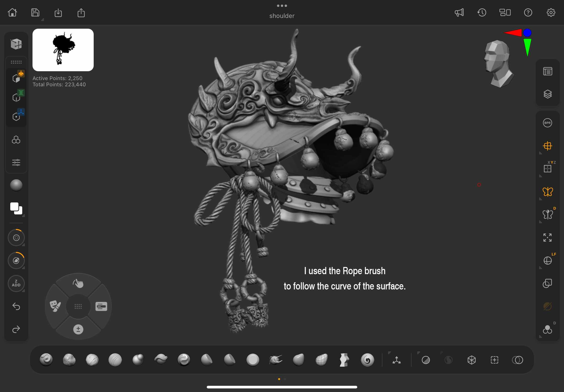
Task: Click the undo arrow
Action: coord(16,306)
